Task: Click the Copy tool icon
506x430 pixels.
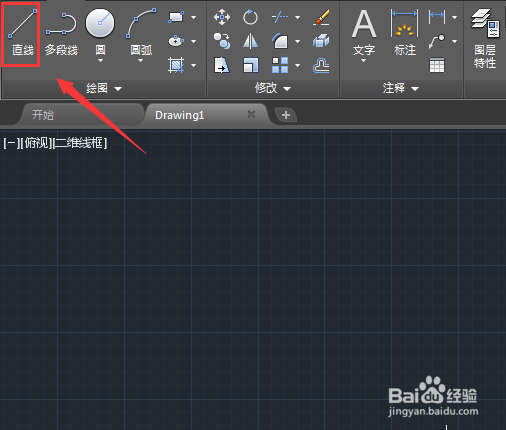Action: 222,41
